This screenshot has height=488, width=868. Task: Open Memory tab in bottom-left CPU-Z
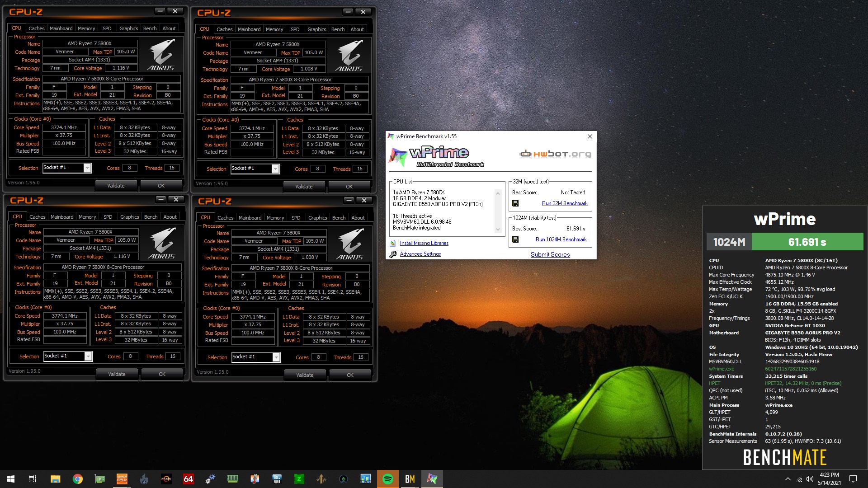click(x=87, y=217)
